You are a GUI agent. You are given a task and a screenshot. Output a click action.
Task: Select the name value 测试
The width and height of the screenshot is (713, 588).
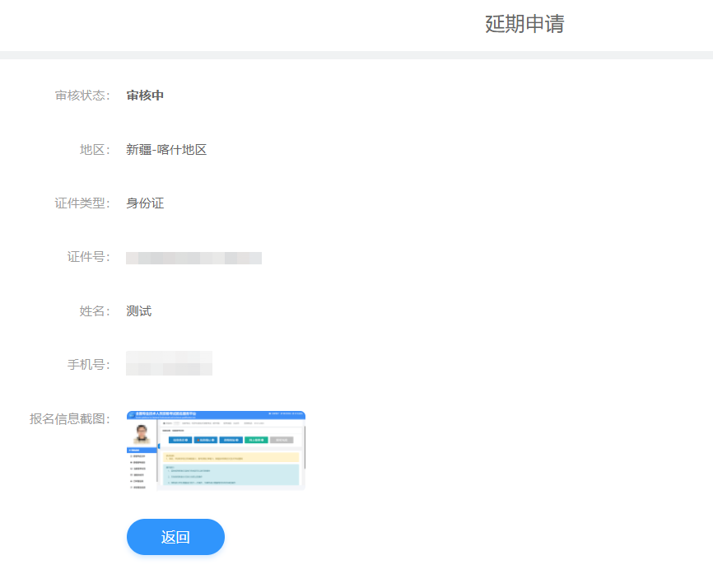pyautogui.click(x=138, y=310)
